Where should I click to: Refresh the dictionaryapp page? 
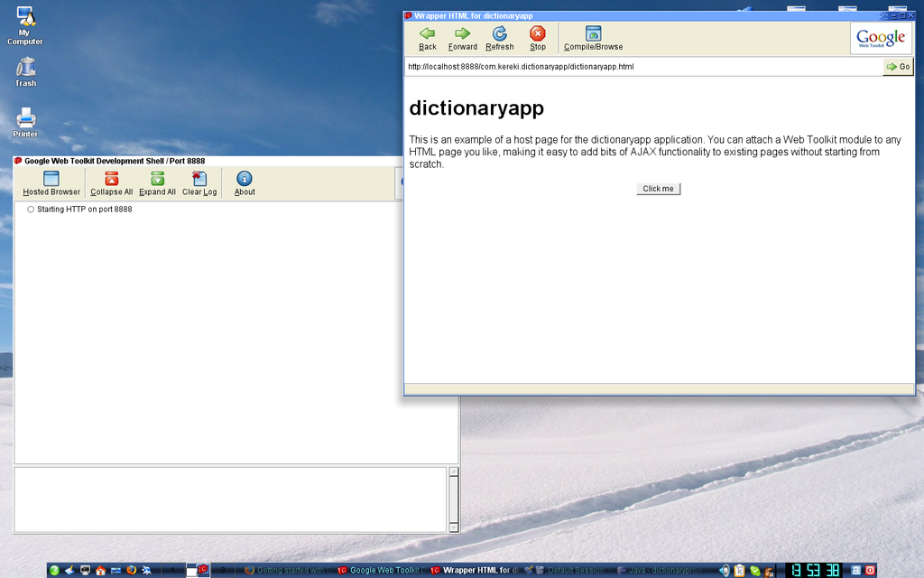click(499, 38)
